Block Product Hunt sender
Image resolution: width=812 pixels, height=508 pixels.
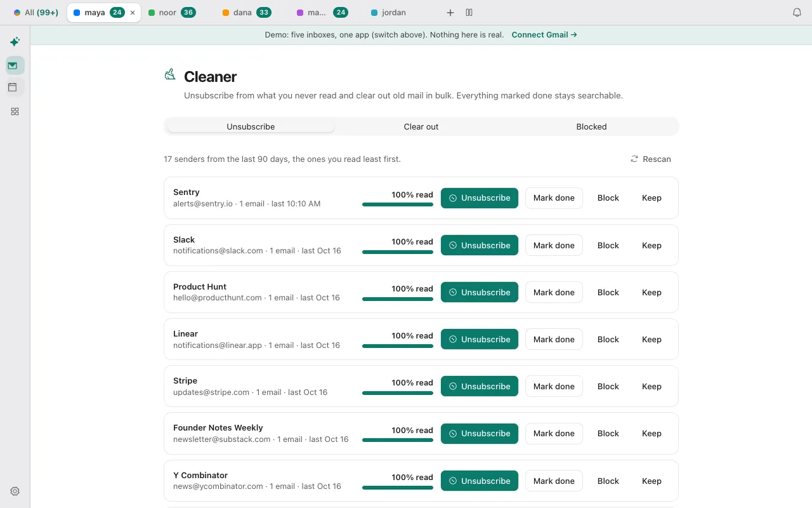608,292
